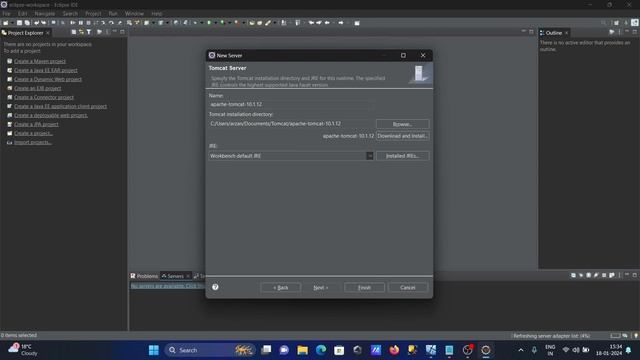Switch to the Problems tab
The image size is (640, 360).
[x=144, y=276]
